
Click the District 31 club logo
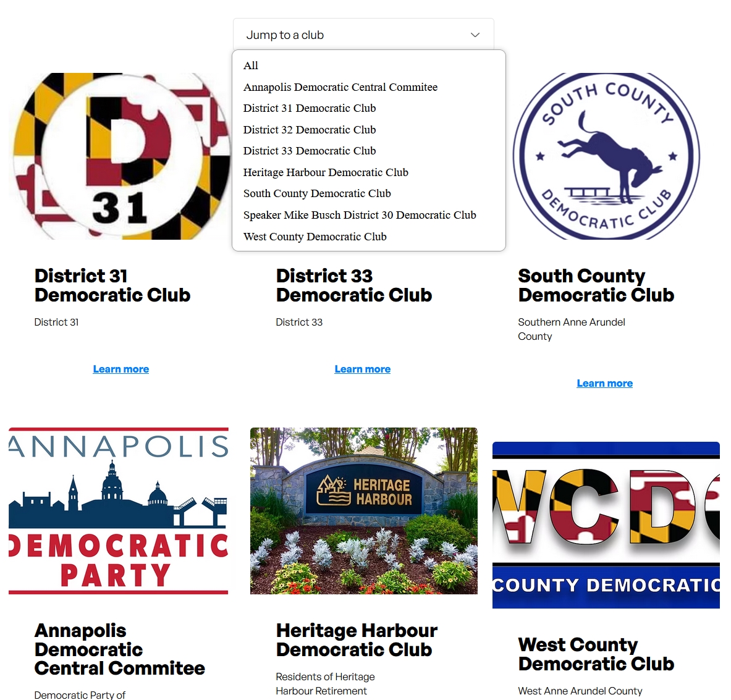point(120,156)
